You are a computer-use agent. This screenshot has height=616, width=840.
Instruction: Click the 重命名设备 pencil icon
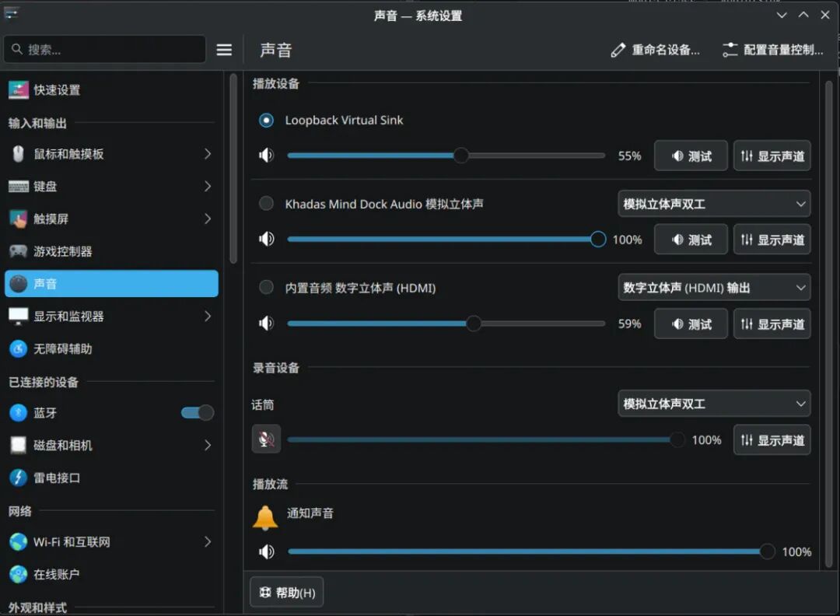tap(618, 51)
